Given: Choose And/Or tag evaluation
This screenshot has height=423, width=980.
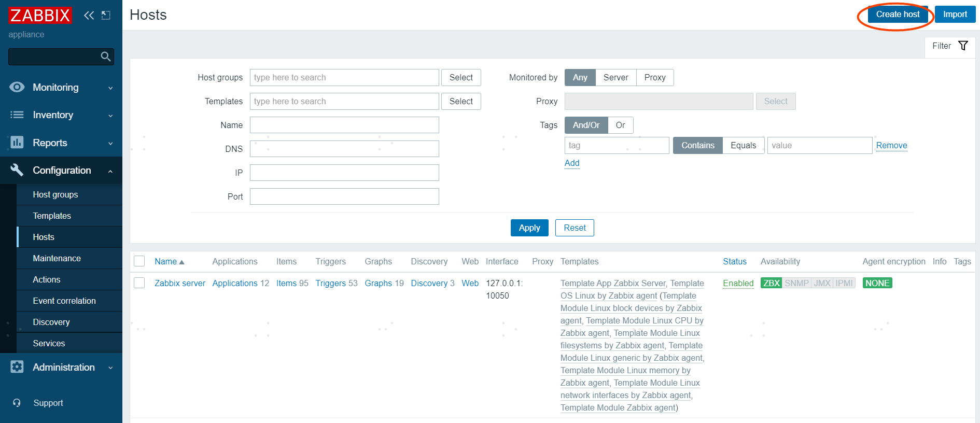Looking at the screenshot, I should (586, 125).
